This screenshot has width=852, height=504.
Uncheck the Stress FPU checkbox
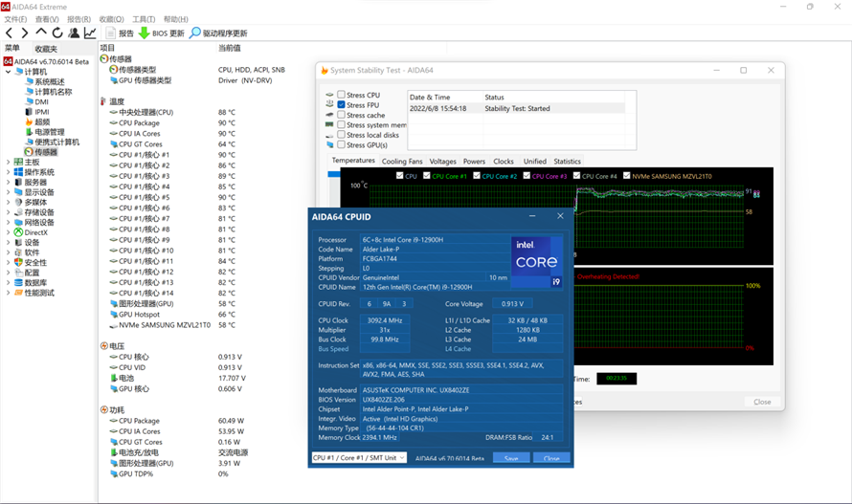coord(342,105)
